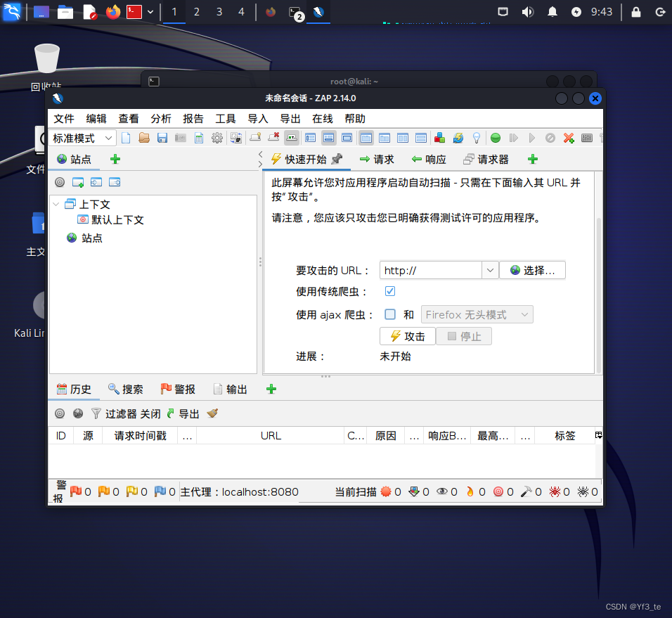Image resolution: width=672 pixels, height=618 pixels.
Task: Save the session using the floppy disk icon
Action: (x=162, y=138)
